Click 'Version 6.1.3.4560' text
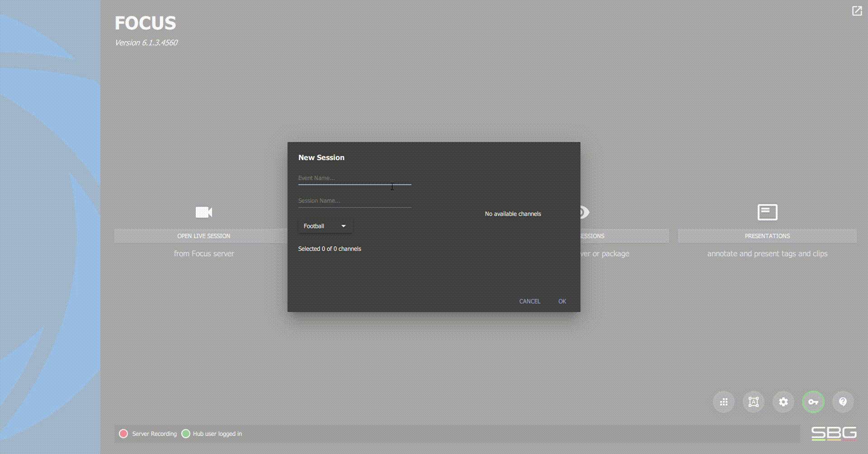Screen dimensions: 868x454 coord(146,43)
